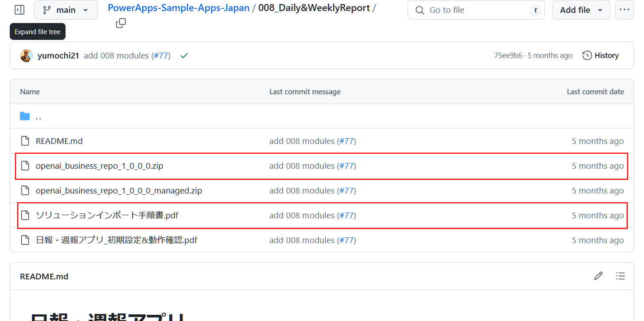Screen dimensions: 644x321
Task: Click branch icon in main button
Action: click(47, 10)
